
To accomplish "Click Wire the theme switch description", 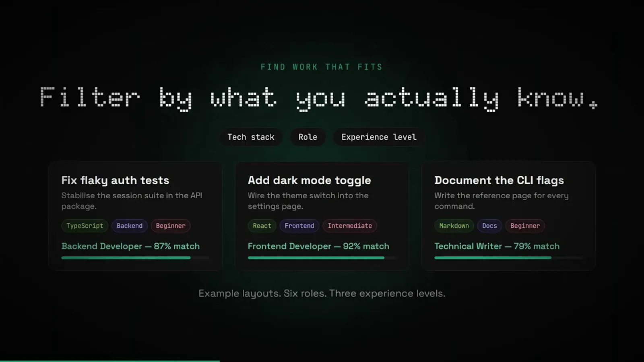I will (308, 201).
